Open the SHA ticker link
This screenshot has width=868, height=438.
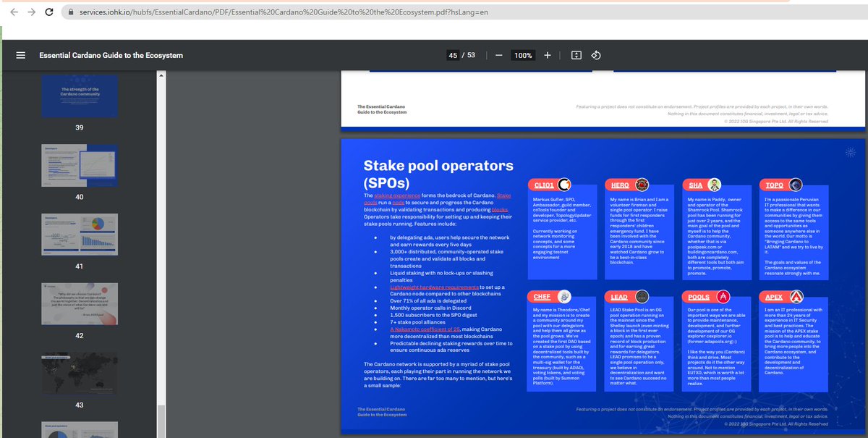695,185
